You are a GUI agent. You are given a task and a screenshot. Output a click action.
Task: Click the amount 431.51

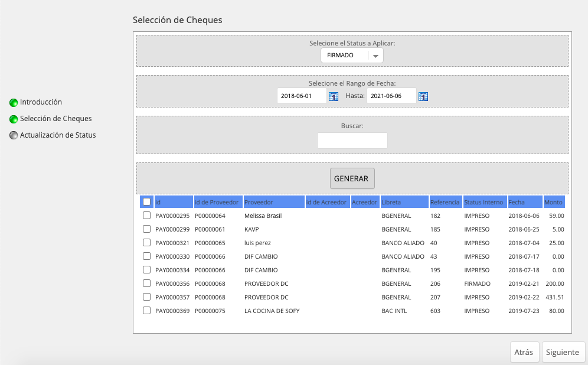pos(555,297)
